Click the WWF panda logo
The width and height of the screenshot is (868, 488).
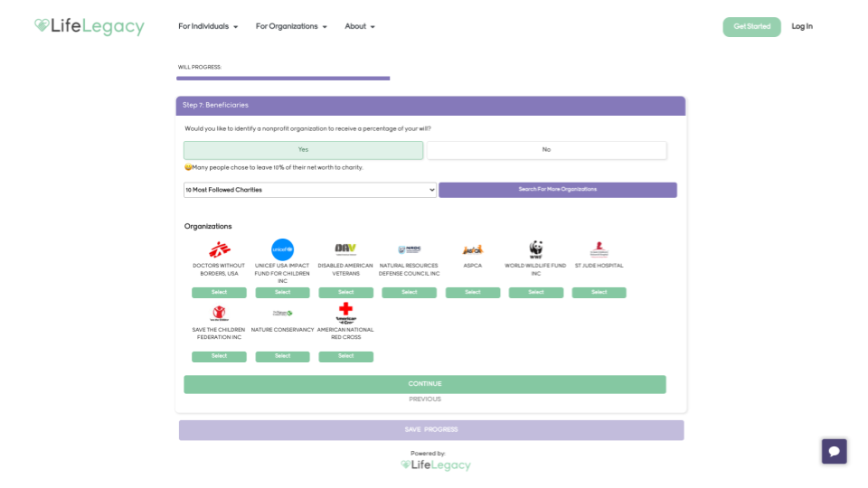(x=536, y=249)
